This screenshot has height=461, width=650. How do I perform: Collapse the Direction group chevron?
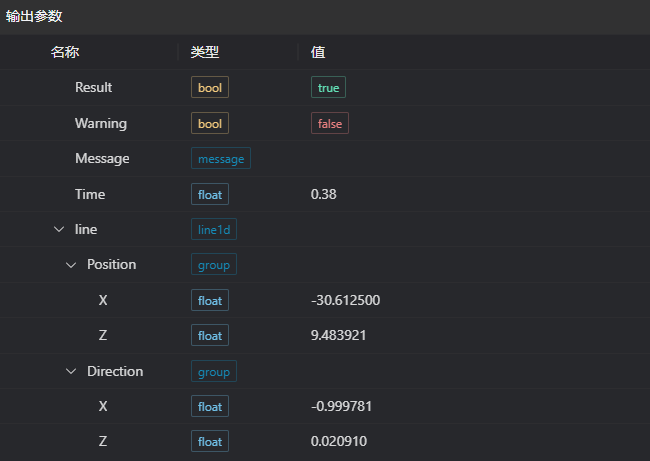[x=71, y=371]
